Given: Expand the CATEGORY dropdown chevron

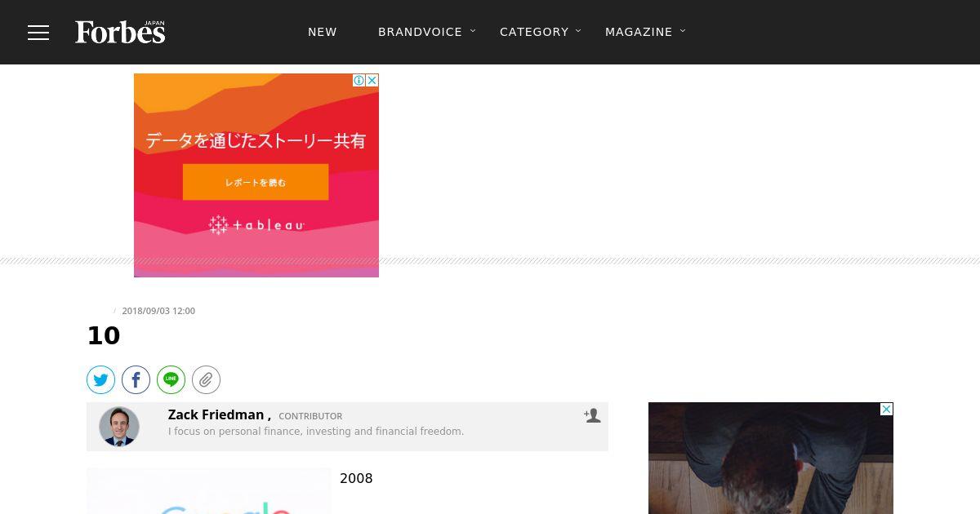Looking at the screenshot, I should pos(578,31).
